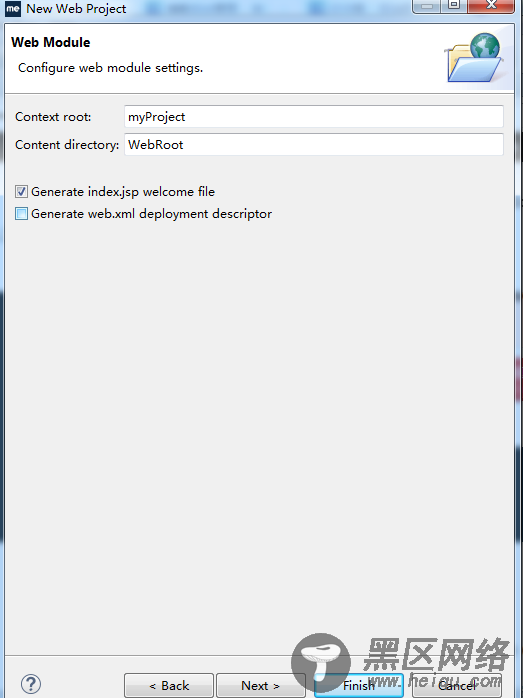Screen dimensions: 523x698
Task: Click the 'New Web Project' title bar text
Action: (x=77, y=8)
